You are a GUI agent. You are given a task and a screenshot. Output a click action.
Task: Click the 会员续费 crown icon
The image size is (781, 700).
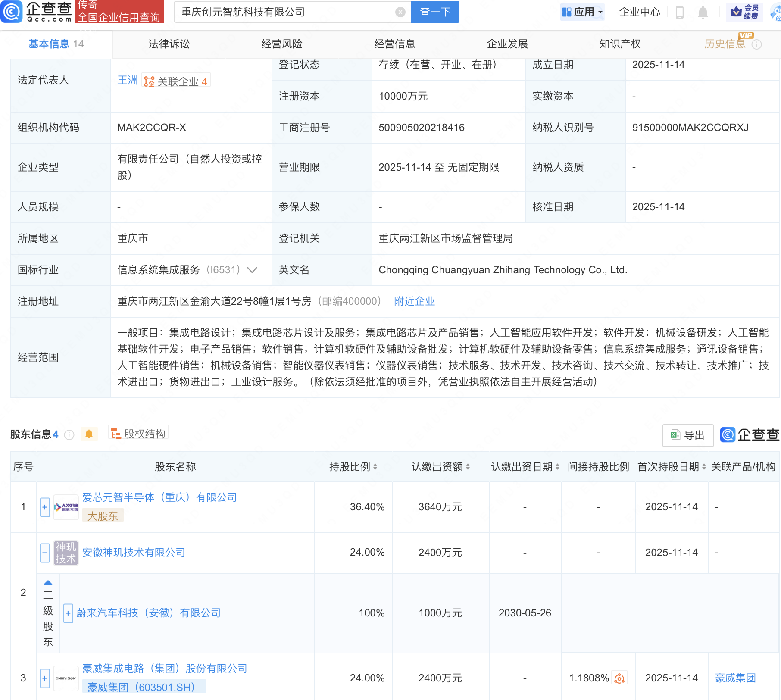point(736,12)
